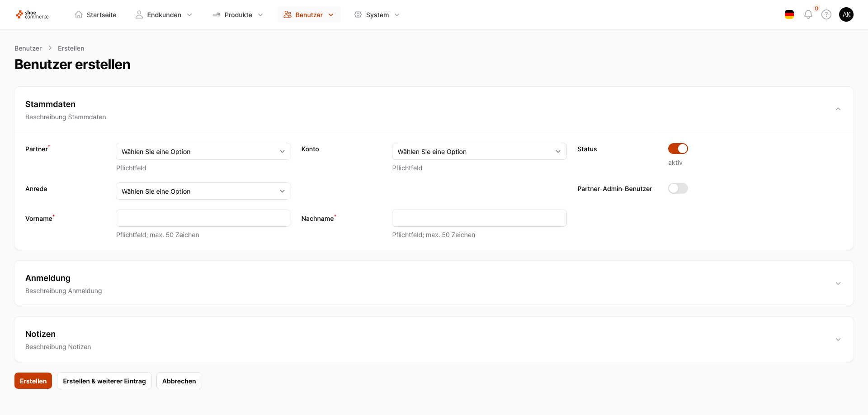This screenshot has height=415, width=868.
Task: Click the Abbrechen button
Action: (179, 381)
